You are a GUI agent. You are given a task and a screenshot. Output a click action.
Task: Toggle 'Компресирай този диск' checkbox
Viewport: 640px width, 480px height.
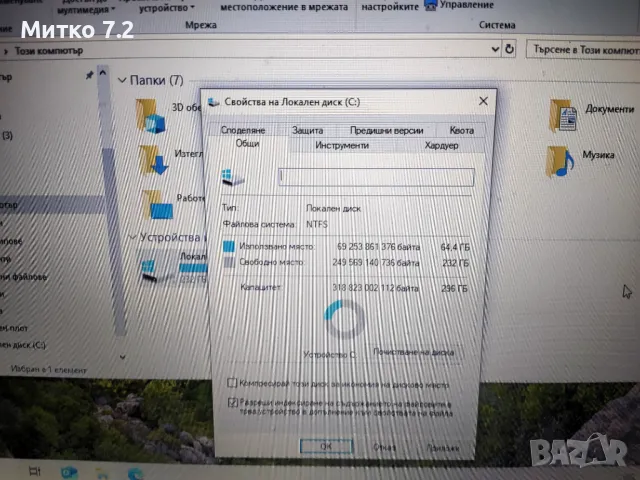coord(231,382)
